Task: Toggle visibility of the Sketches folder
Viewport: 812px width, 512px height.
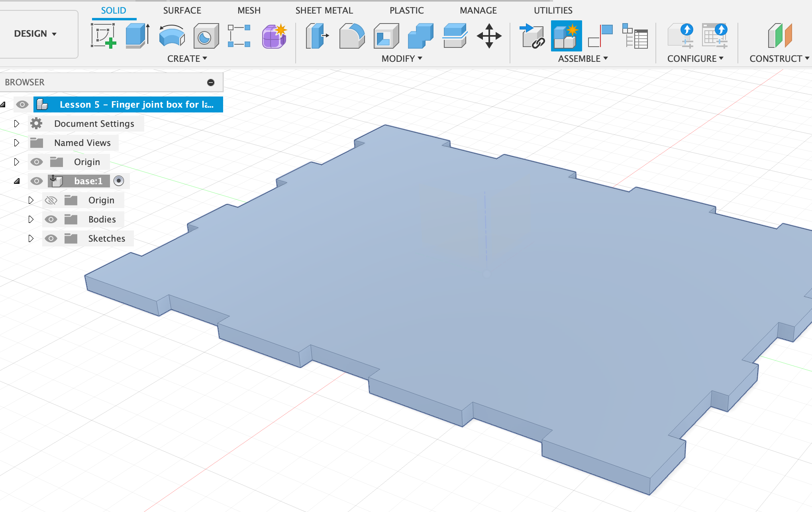Action: [x=51, y=238]
